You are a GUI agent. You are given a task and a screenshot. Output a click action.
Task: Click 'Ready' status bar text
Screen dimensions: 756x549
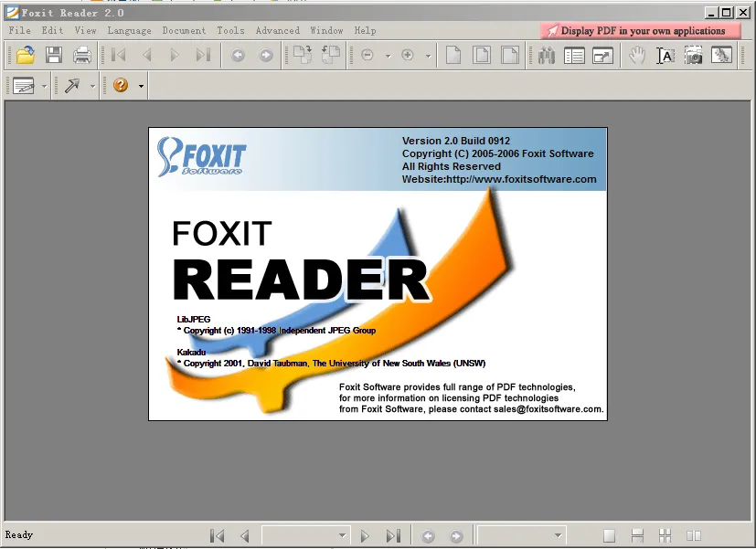[x=19, y=534]
